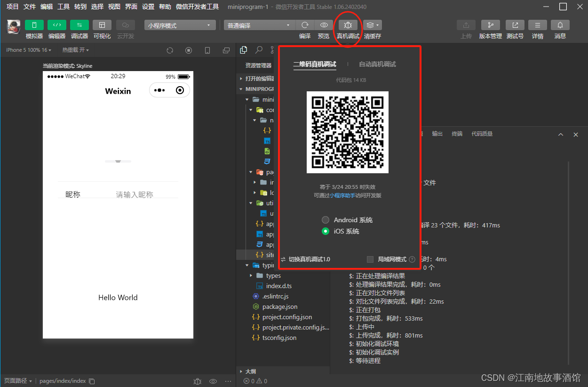Open the 可视化 visual layout panel
The width and height of the screenshot is (588, 387).
[102, 25]
